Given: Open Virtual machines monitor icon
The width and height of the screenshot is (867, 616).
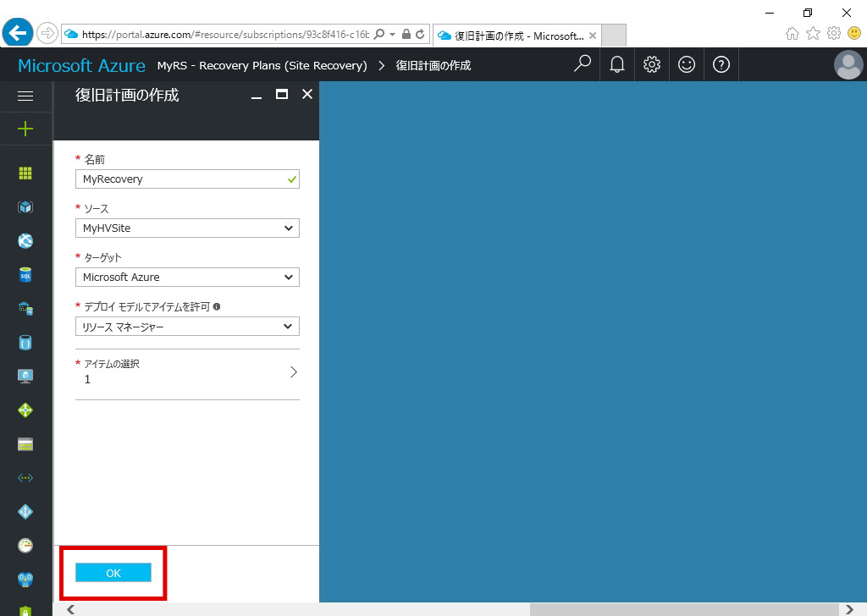Looking at the screenshot, I should [x=25, y=377].
